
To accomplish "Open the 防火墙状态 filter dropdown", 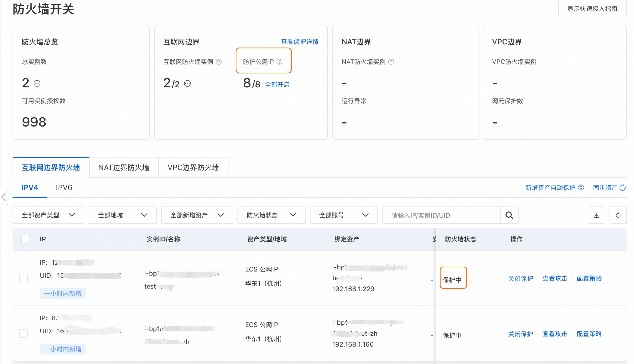I will pyautogui.click(x=271, y=215).
